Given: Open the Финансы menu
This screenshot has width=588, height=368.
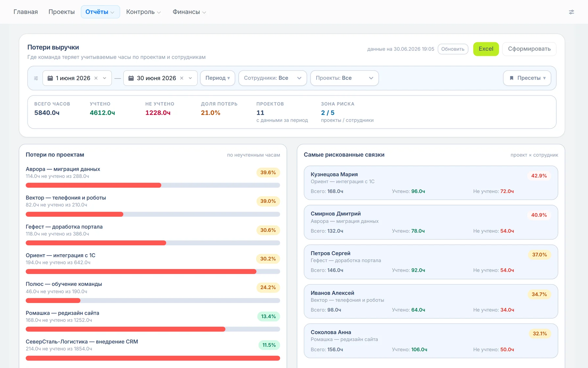Looking at the screenshot, I should 189,12.
